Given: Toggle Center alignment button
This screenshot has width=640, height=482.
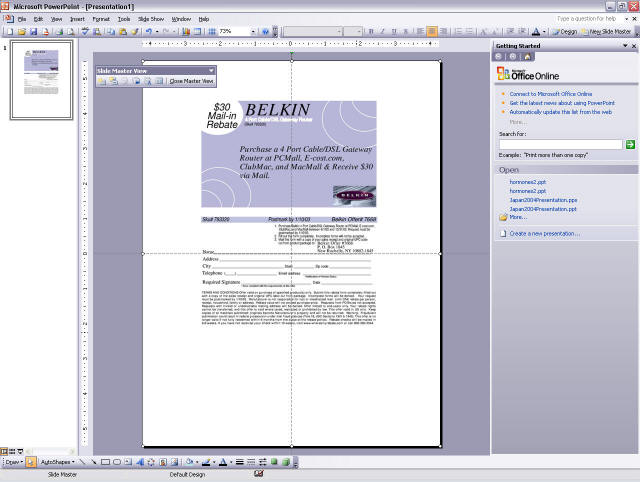Looking at the screenshot, I should pyautogui.click(x=432, y=31).
